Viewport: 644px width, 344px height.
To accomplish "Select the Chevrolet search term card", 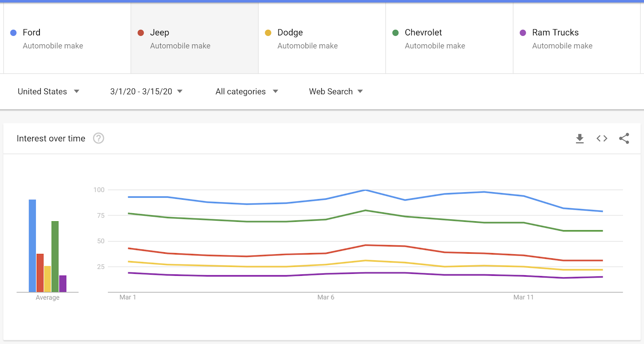I will [449, 38].
